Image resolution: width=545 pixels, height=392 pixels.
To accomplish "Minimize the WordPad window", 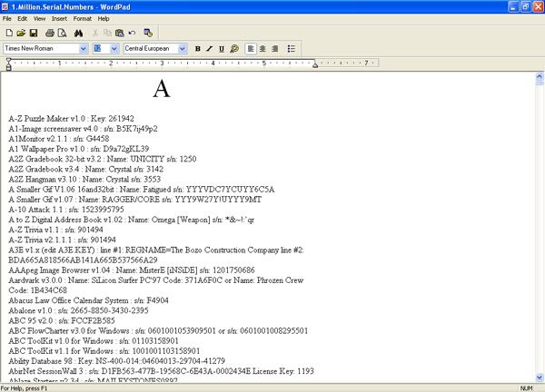I will 513,6.
